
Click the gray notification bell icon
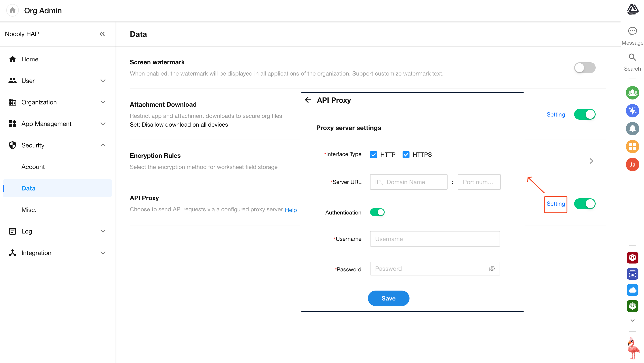tap(632, 129)
